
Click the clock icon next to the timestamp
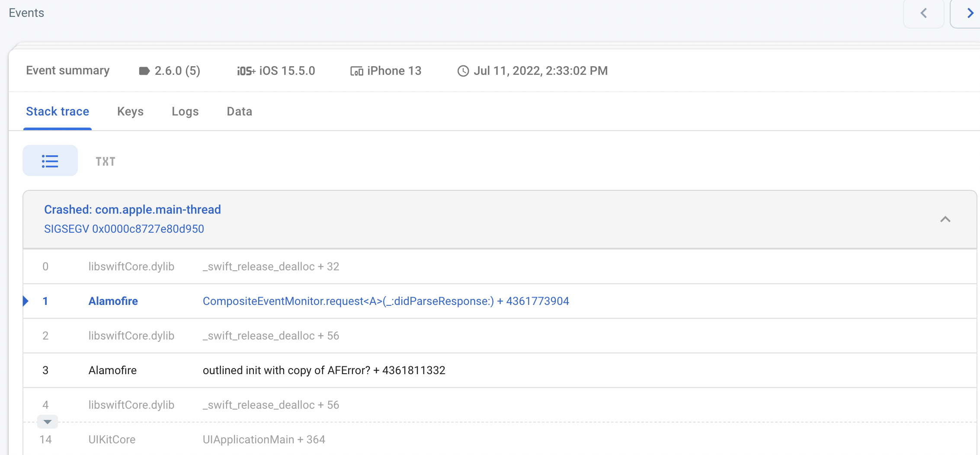(x=463, y=70)
